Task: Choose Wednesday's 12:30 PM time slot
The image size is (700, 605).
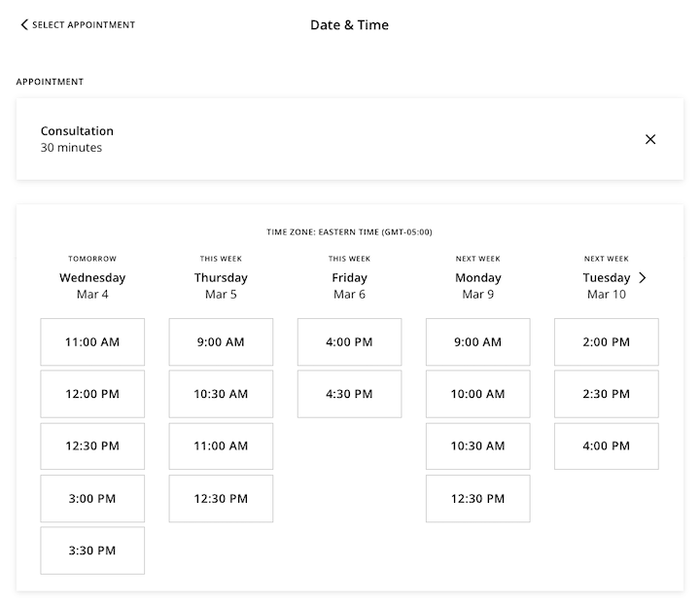Action: (92, 446)
